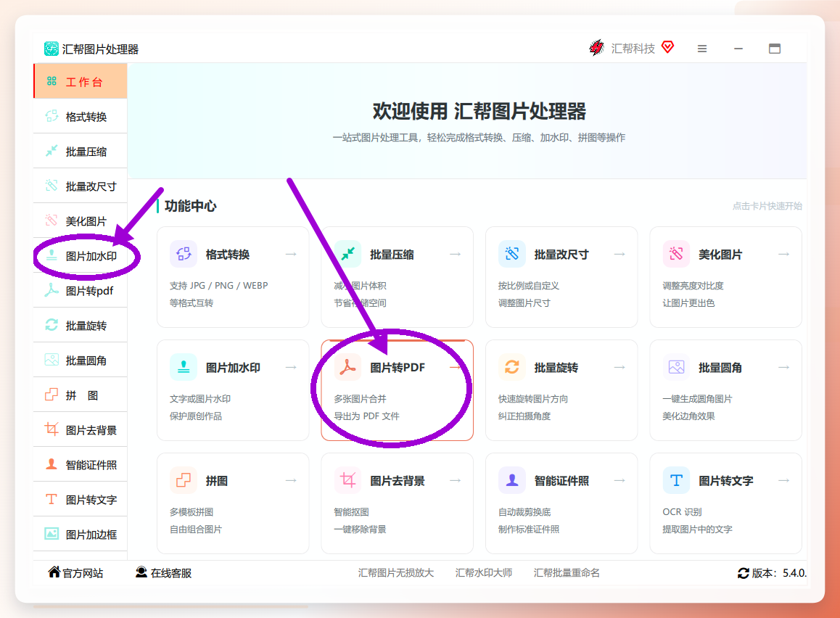Click the 图片转PDF card icon
The width and height of the screenshot is (840, 618).
pyautogui.click(x=347, y=367)
